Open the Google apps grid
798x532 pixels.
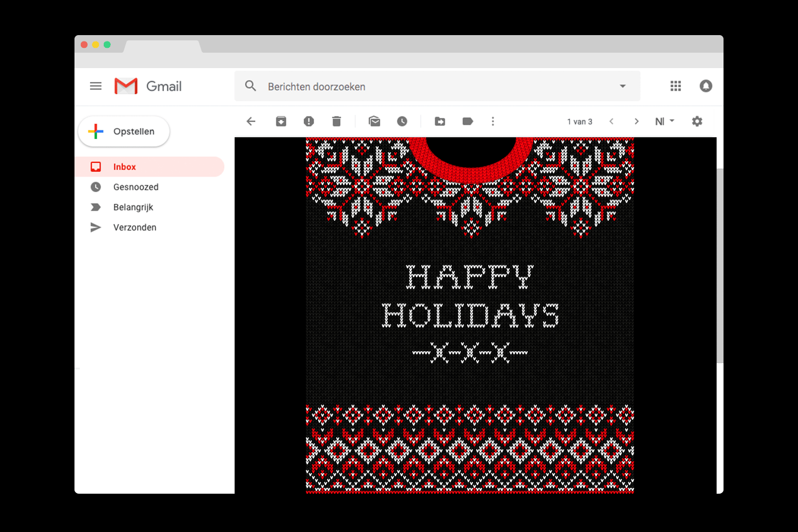pos(676,86)
